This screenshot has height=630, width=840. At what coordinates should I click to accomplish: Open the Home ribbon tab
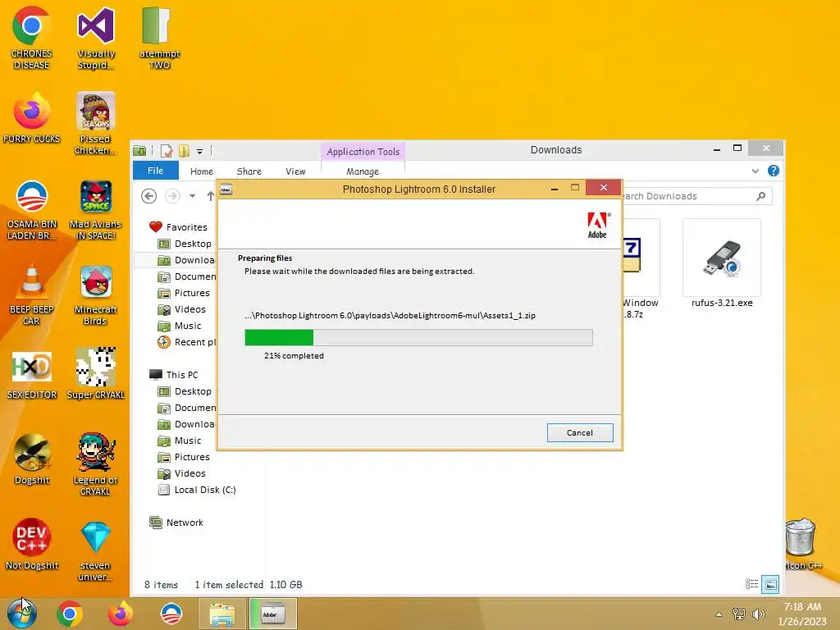coord(202,171)
